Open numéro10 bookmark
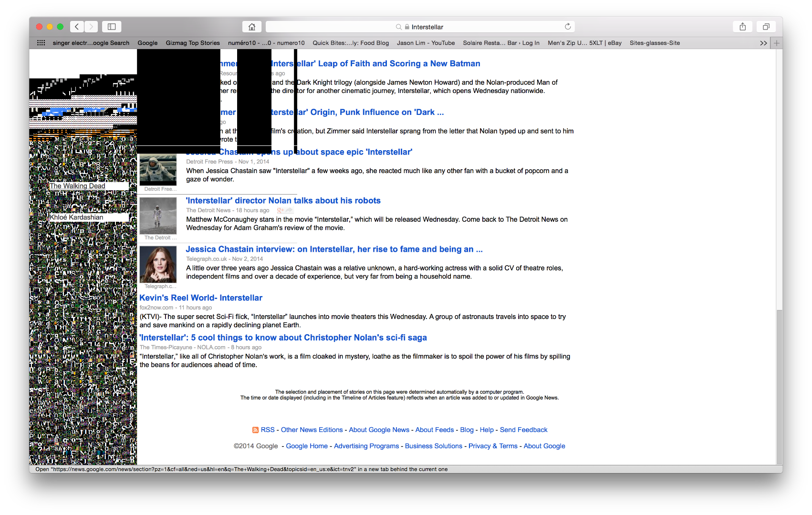The image size is (812, 515). 266,43
